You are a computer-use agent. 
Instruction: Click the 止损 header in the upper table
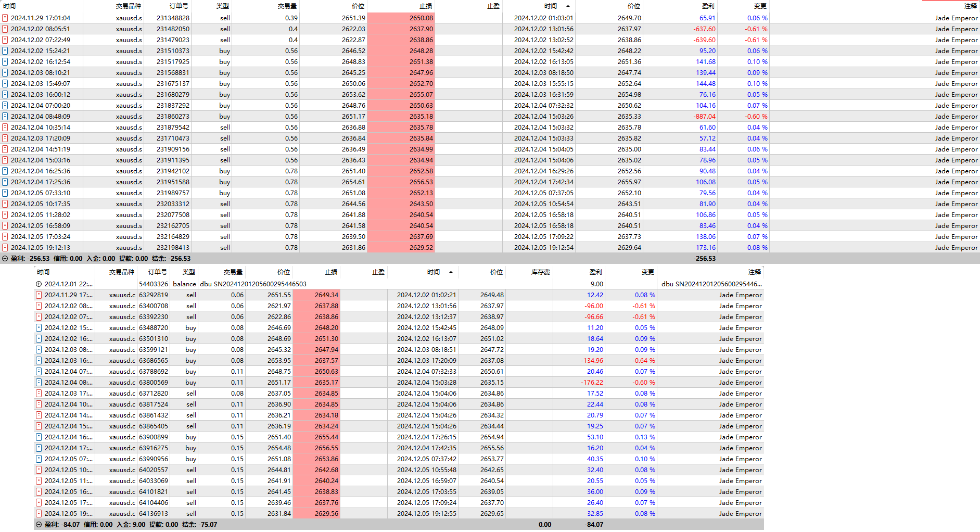pos(426,6)
